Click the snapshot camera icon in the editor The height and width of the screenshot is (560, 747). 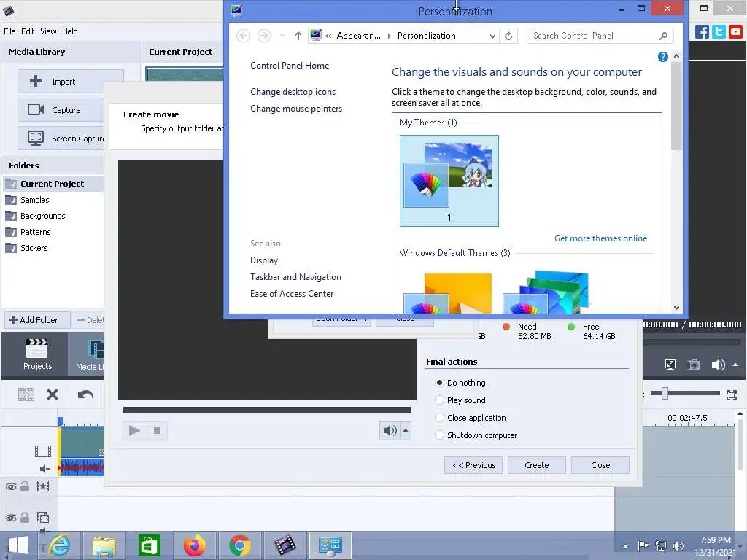(694, 365)
